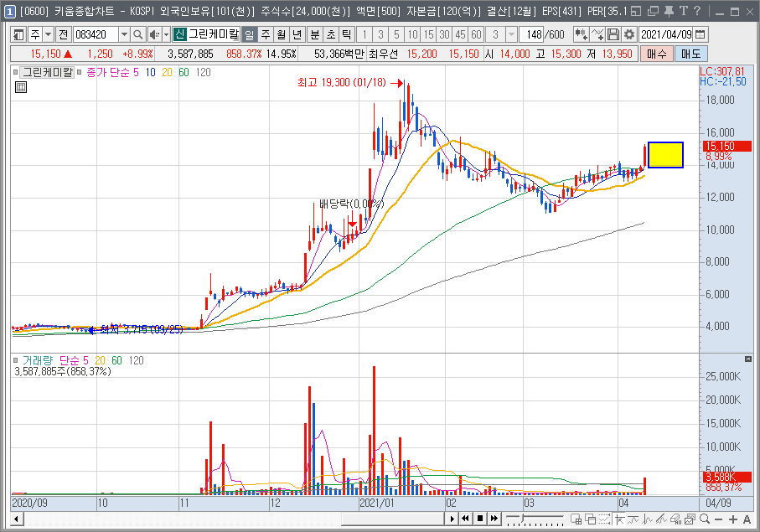Image resolution: width=760 pixels, height=532 pixels.
Task: Toggle the 그린케미칼 price series marker box
Action: 16,72
